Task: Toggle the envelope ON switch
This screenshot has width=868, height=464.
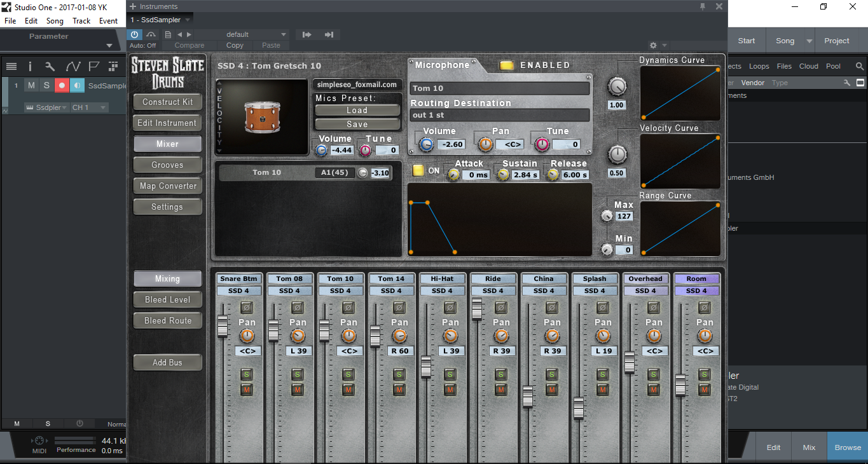Action: coord(418,170)
